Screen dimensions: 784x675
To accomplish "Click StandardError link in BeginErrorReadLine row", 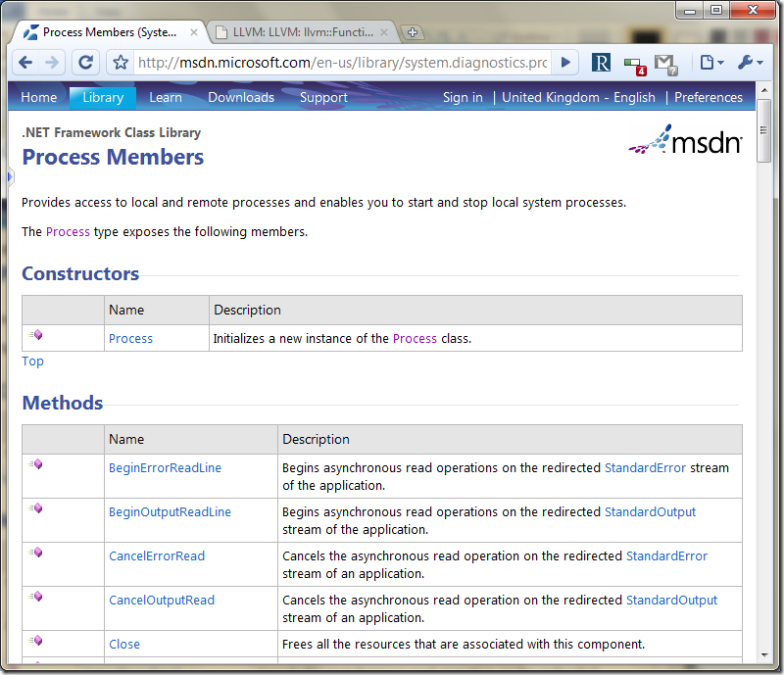I will [x=645, y=468].
